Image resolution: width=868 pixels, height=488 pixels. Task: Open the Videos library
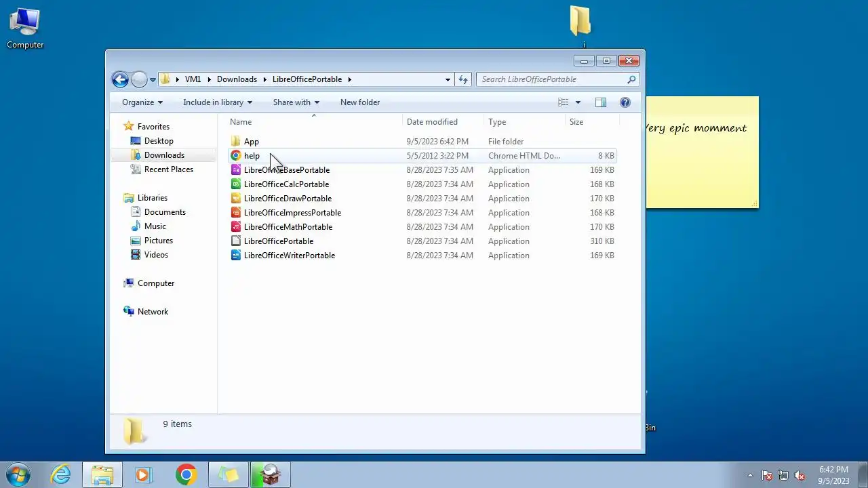tap(156, 255)
